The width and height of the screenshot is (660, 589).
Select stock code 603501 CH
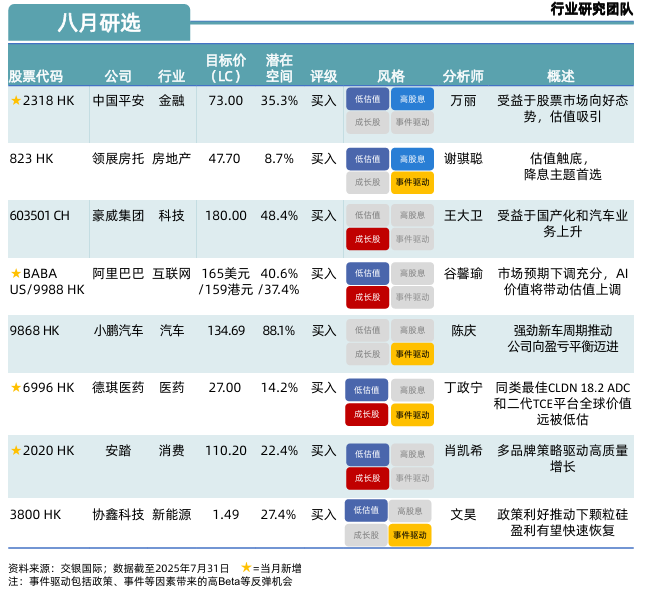[40, 216]
